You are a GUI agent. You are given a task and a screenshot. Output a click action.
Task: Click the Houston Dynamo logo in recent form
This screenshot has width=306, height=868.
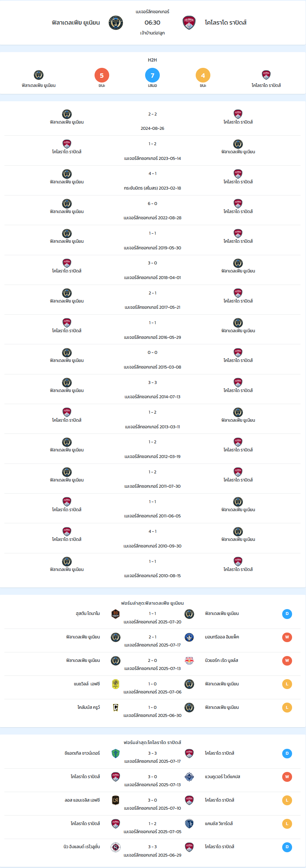coord(115,614)
